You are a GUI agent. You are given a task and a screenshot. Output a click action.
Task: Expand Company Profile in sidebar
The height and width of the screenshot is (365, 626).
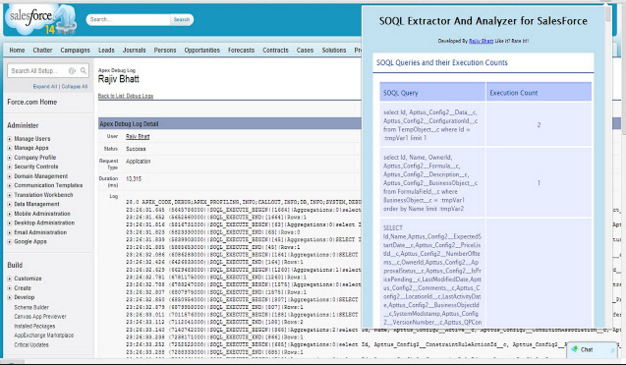(x=10, y=158)
